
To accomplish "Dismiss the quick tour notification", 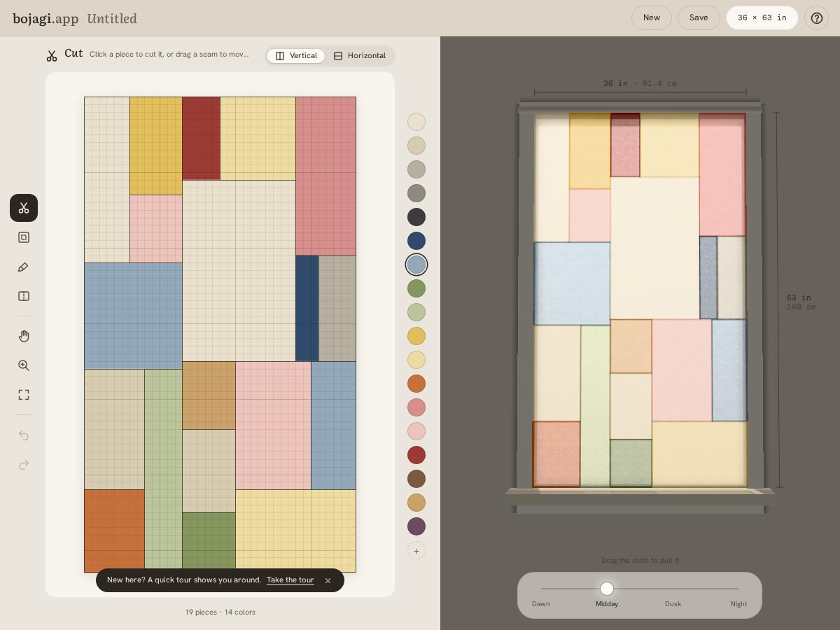I will [x=328, y=580].
